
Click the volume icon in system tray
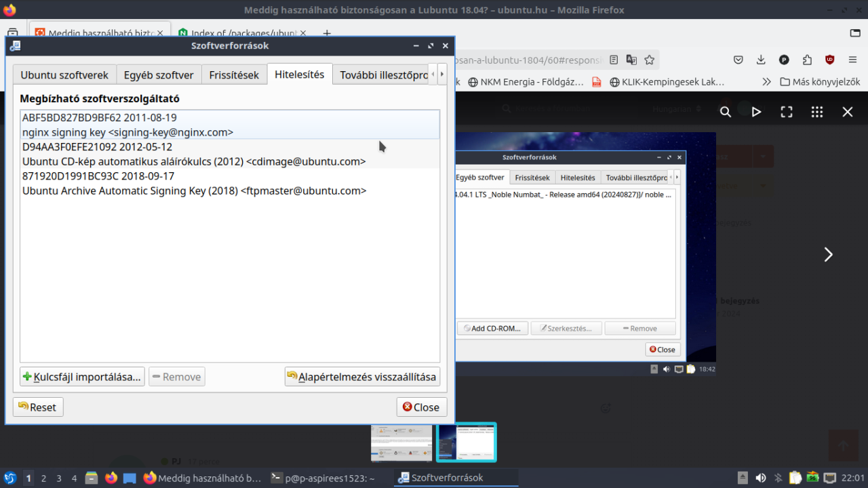[761, 478]
